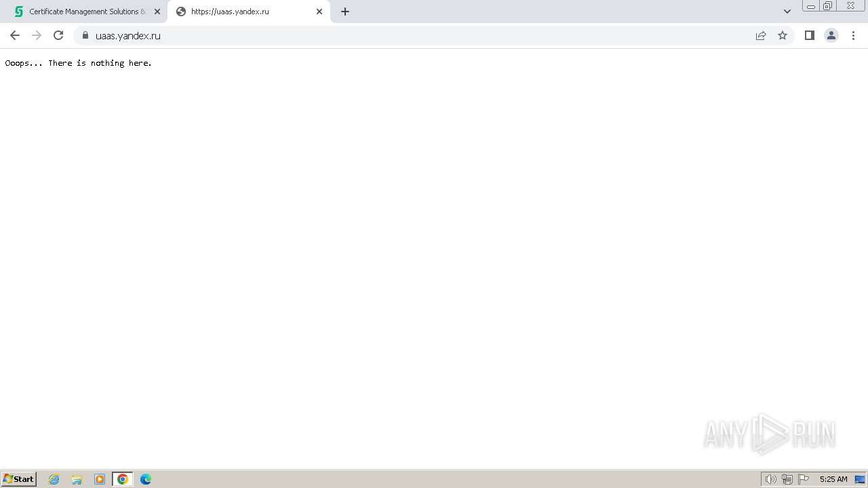Select the https://uaas.yandex.ru tab
Screen dimensions: 868x488
(x=248, y=12)
